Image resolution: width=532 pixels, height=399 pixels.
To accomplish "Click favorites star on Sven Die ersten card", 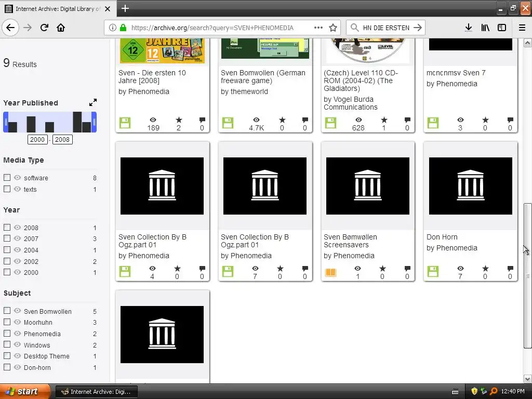I will pos(179,120).
